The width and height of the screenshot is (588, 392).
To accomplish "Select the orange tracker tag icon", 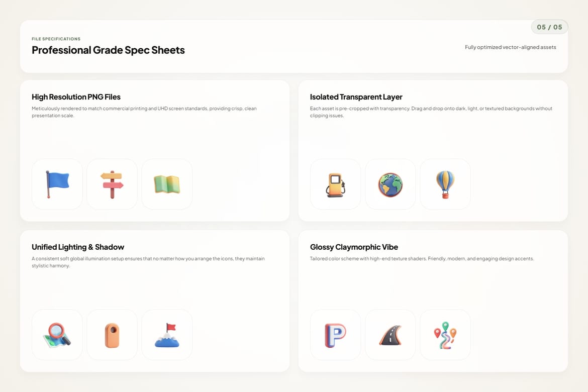I will [x=112, y=335].
